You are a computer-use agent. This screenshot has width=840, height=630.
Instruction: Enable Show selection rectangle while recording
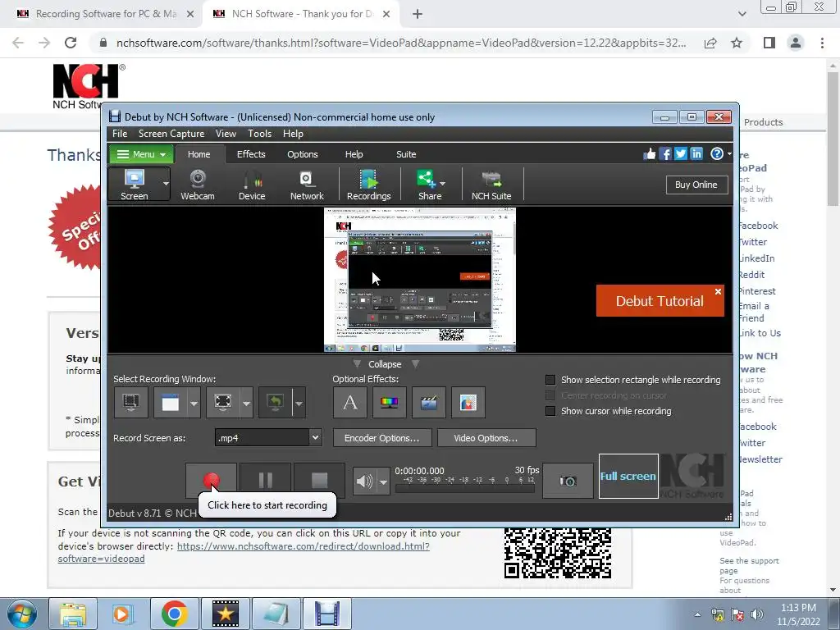click(550, 380)
